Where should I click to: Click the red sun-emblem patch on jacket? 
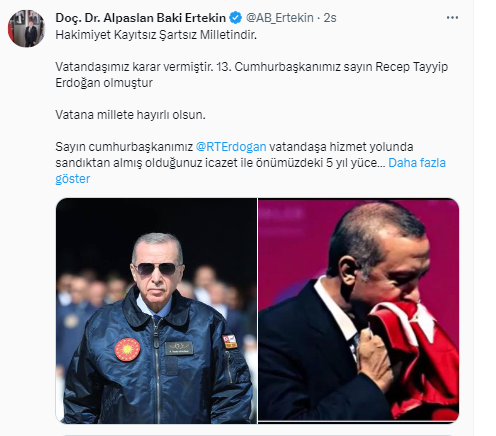click(127, 350)
